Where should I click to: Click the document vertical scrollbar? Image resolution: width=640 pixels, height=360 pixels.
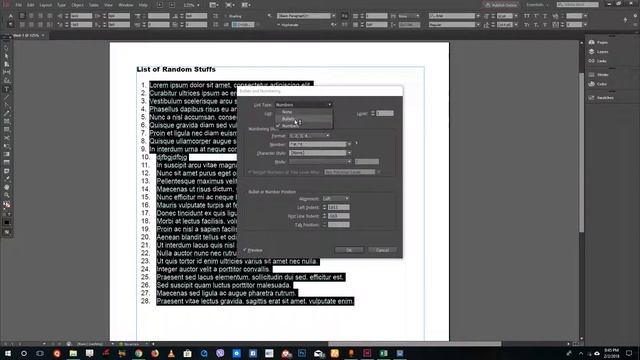(582, 153)
